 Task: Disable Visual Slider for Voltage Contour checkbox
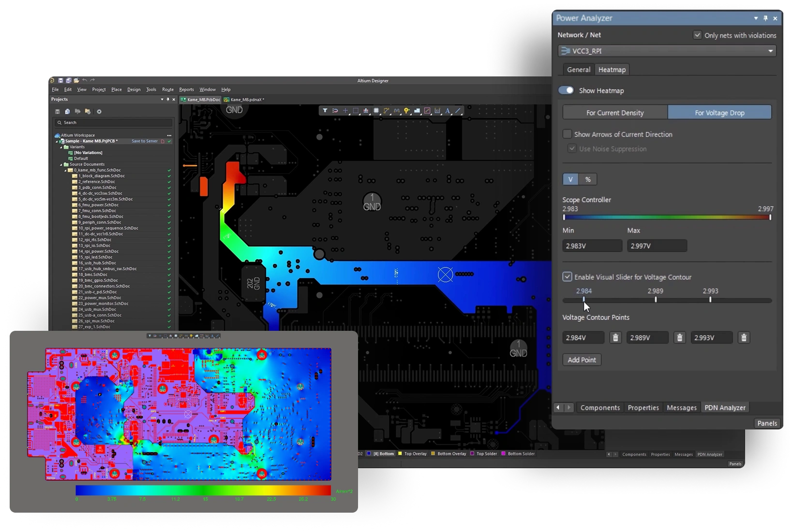[x=568, y=277]
